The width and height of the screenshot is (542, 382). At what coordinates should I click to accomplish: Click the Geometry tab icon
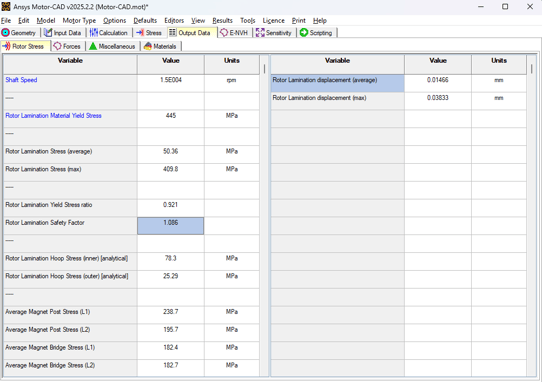(x=5, y=33)
